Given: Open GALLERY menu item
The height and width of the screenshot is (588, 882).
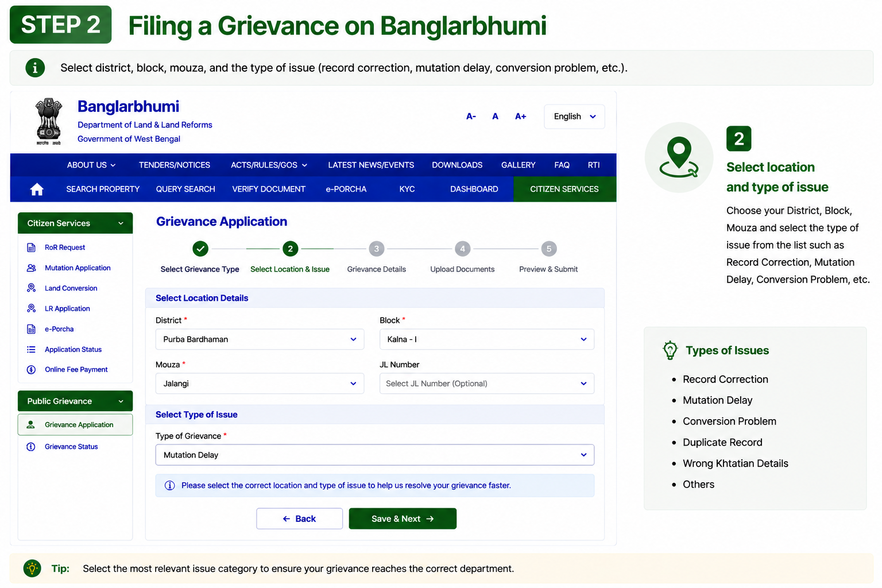Looking at the screenshot, I should [518, 165].
